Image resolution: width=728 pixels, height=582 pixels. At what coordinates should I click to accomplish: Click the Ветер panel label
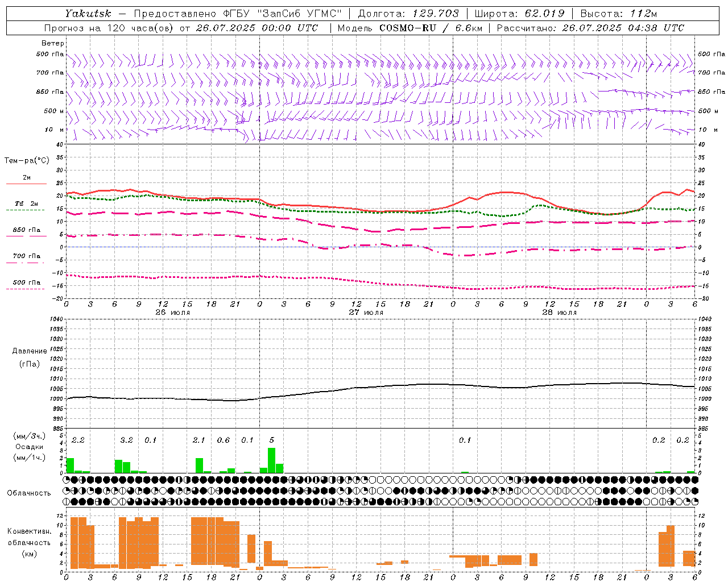(x=52, y=43)
